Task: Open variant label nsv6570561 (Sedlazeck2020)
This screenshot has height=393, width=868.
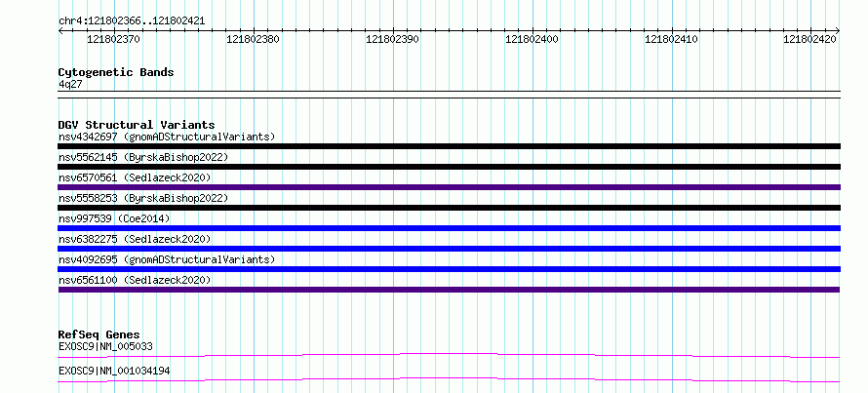Action: coord(135,177)
